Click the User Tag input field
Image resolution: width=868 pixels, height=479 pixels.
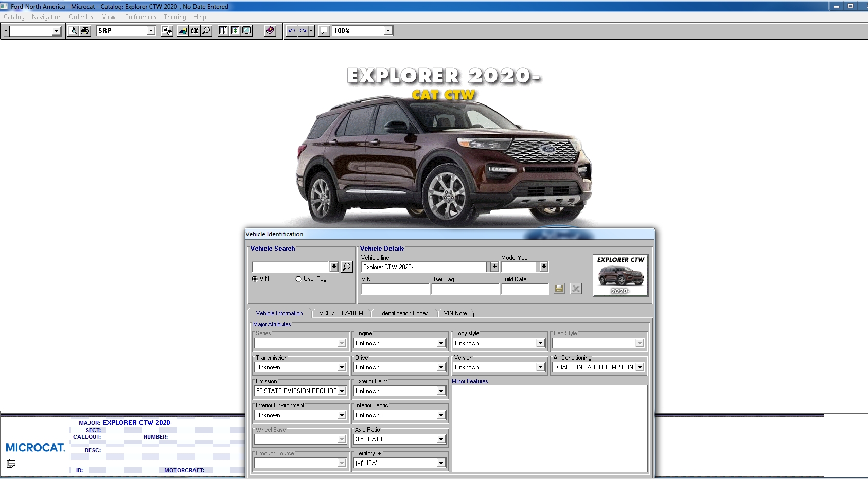[x=465, y=289]
